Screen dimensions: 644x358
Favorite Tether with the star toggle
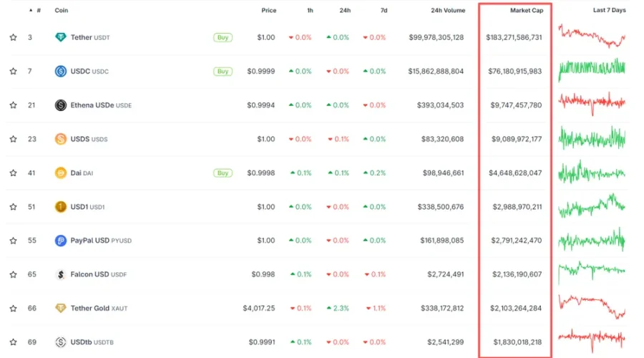click(x=13, y=37)
